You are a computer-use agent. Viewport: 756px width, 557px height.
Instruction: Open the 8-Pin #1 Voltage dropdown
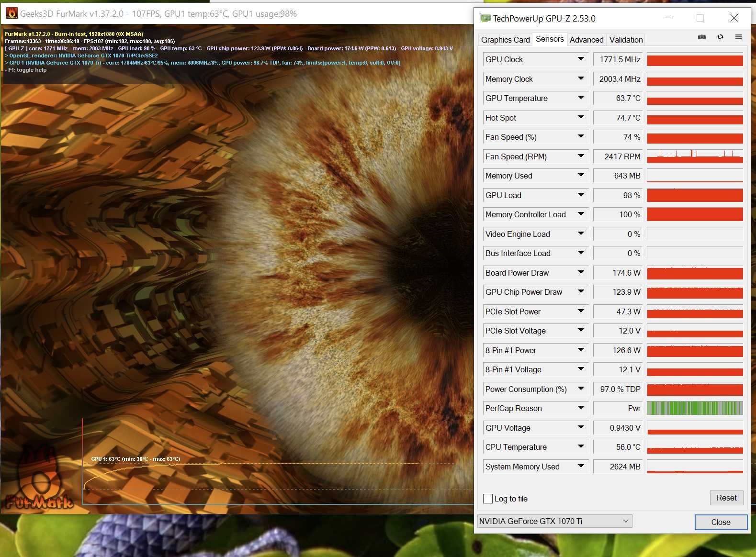pos(581,369)
